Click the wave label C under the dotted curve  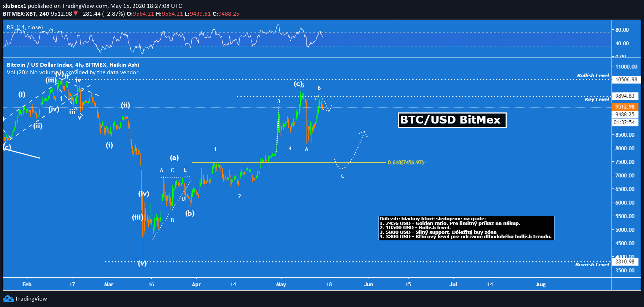pos(343,176)
